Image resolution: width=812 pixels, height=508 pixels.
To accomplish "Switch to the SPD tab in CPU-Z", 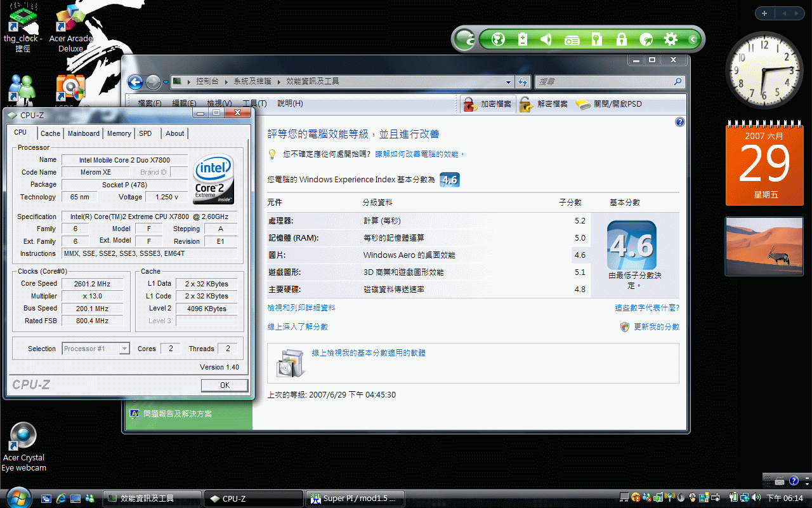I will tap(145, 133).
